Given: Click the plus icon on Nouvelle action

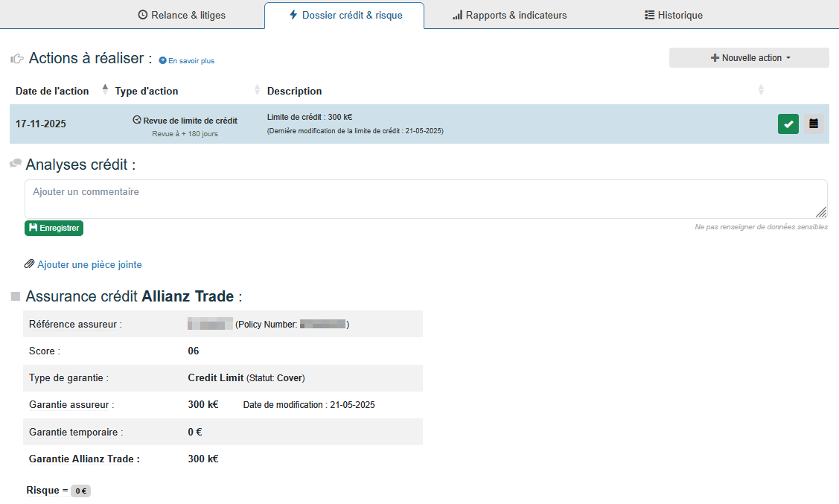Looking at the screenshot, I should tap(714, 57).
